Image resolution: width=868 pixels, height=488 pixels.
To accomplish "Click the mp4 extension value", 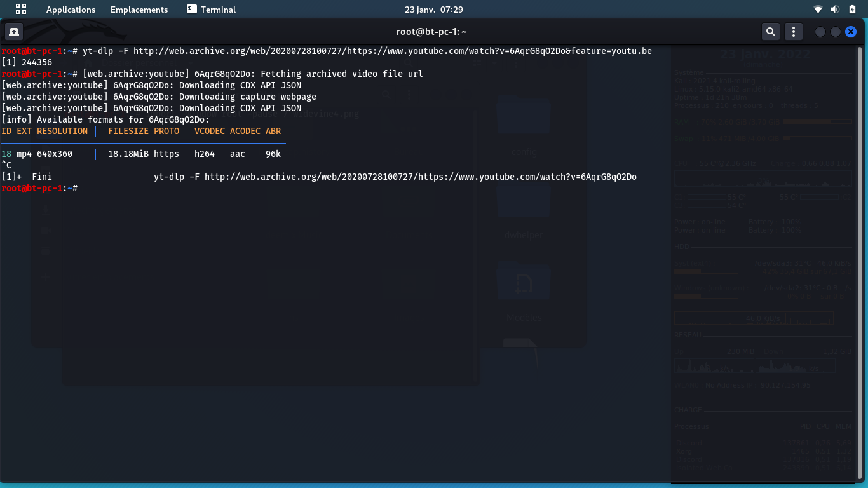I will pyautogui.click(x=24, y=154).
